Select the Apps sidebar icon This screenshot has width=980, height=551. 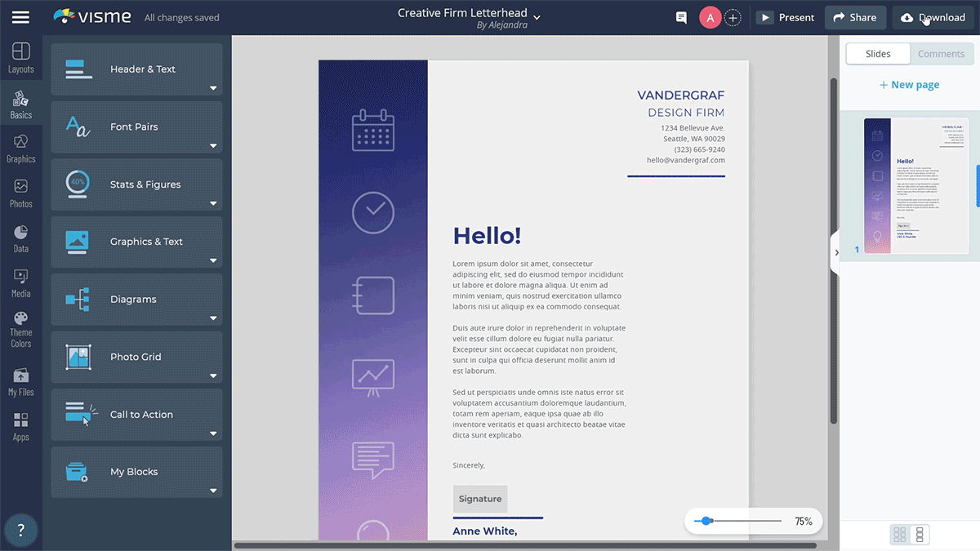pos(20,424)
